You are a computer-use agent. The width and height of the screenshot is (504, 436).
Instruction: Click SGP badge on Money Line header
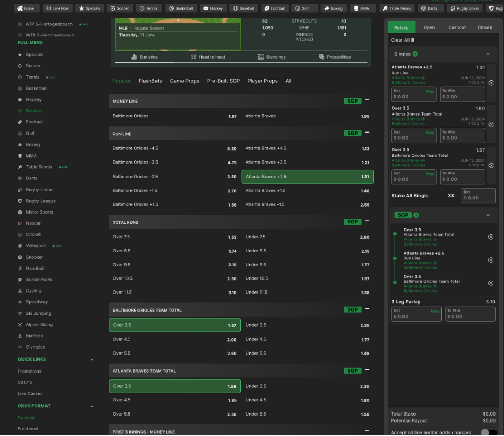pyautogui.click(x=352, y=101)
